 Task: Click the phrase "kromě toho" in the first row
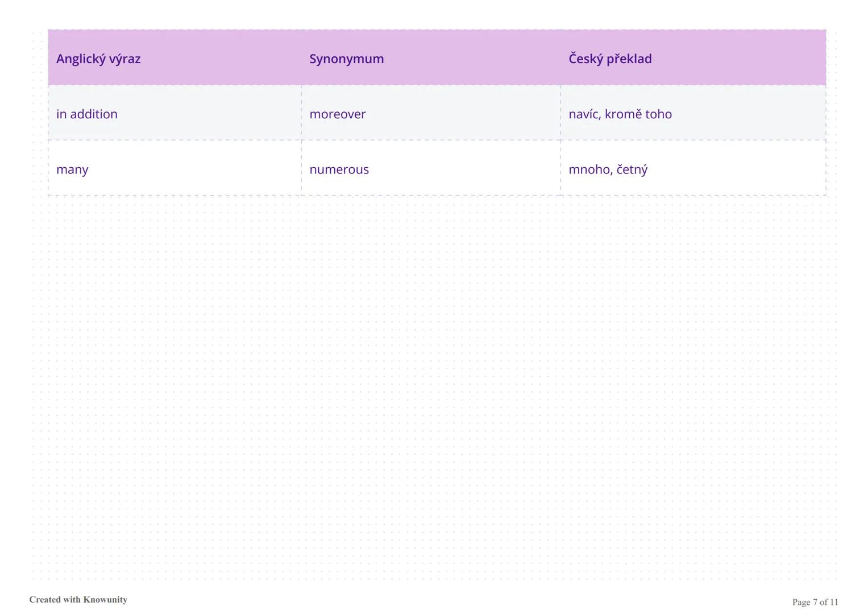(638, 114)
